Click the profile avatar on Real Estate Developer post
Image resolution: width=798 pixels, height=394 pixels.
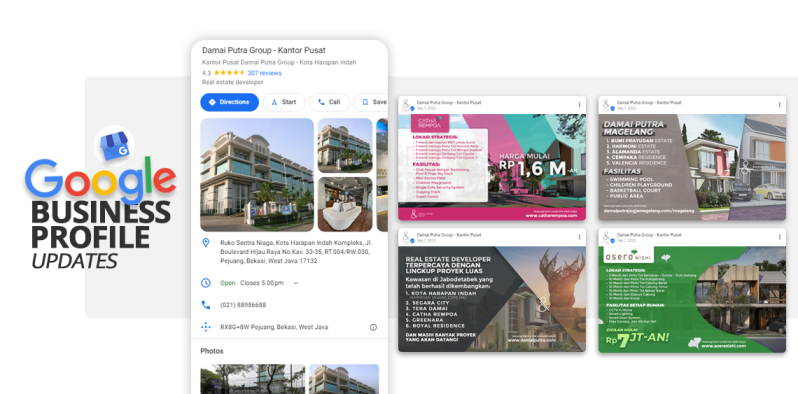pos(407,237)
